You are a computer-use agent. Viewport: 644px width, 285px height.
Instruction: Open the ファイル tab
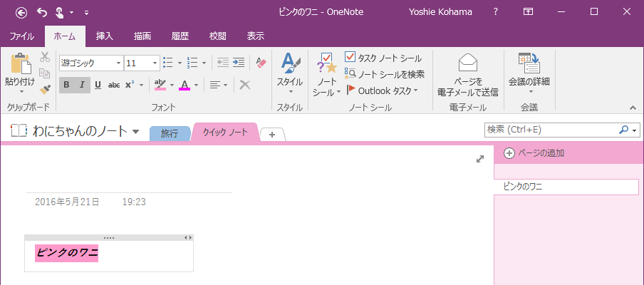[22, 36]
